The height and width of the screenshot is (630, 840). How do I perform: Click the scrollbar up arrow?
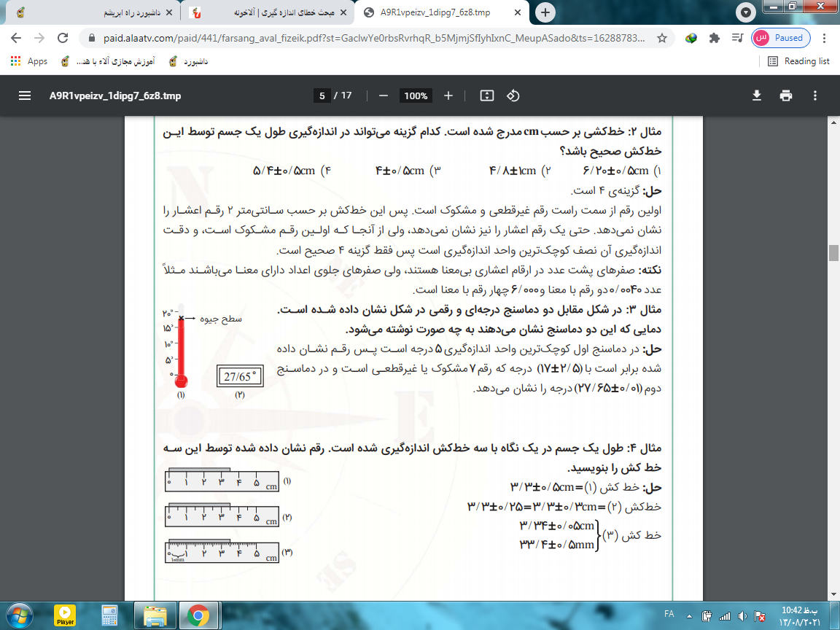(x=833, y=122)
